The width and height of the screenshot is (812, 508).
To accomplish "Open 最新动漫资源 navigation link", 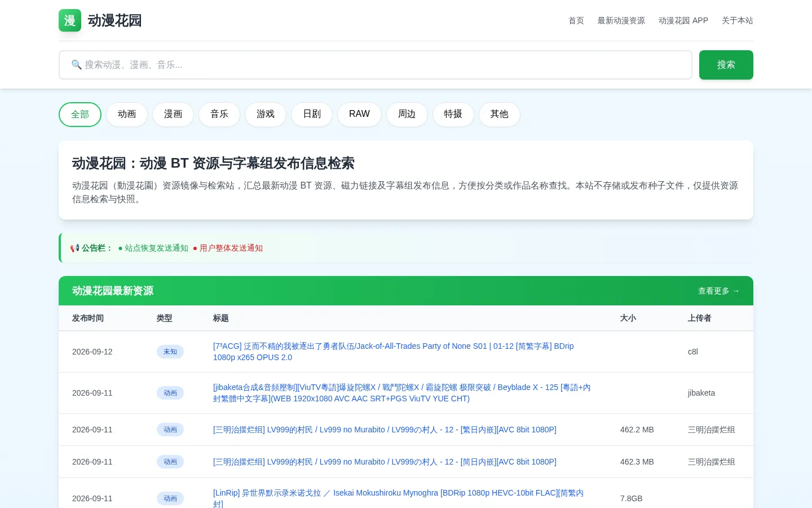I will [621, 20].
